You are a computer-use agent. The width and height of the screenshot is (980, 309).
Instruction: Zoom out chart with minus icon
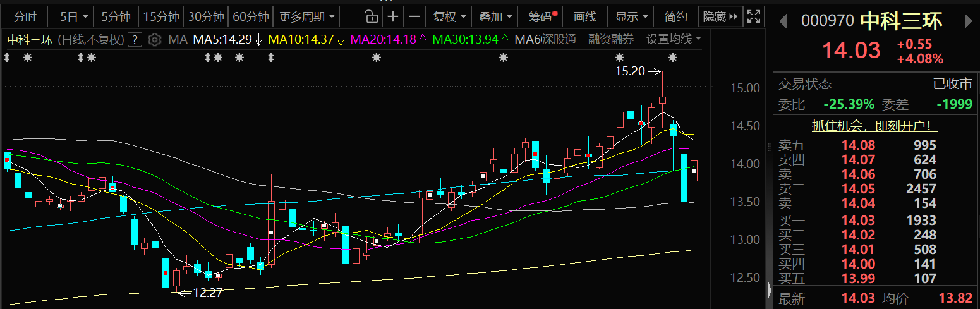pyautogui.click(x=414, y=16)
